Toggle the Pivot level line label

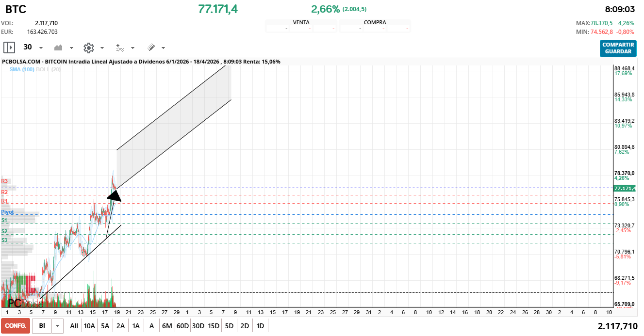click(7, 212)
